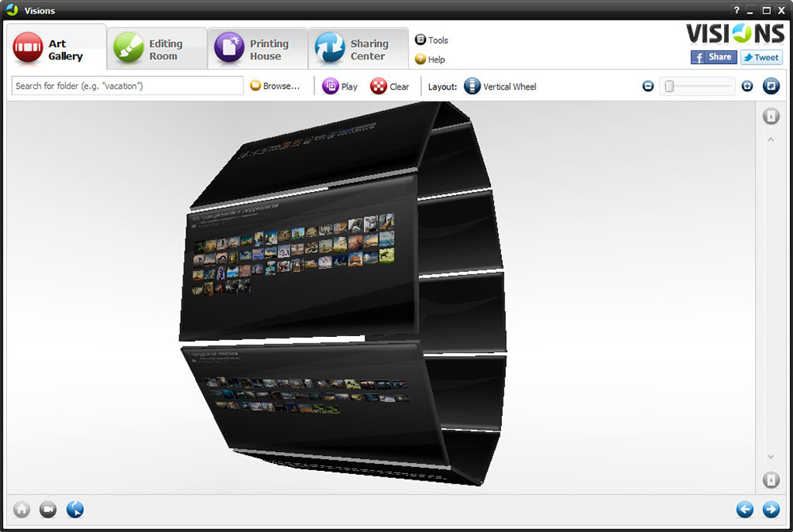The image size is (793, 532).
Task: Go to the Printing House tab
Action: (258, 49)
